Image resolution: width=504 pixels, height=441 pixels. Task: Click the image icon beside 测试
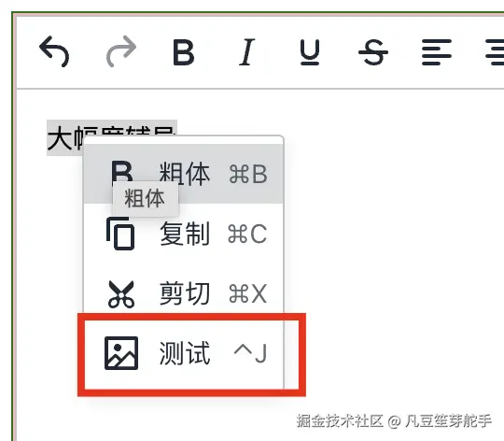(x=121, y=353)
